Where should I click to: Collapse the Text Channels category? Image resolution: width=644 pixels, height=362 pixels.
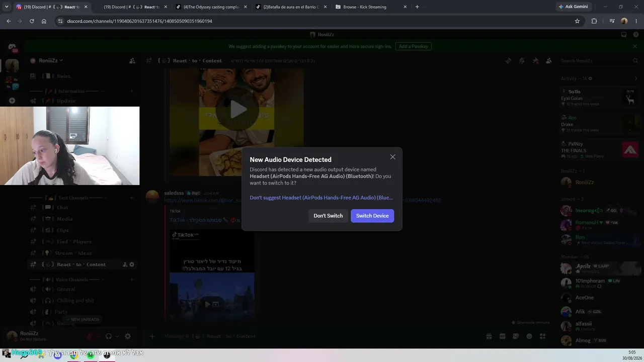[67, 198]
